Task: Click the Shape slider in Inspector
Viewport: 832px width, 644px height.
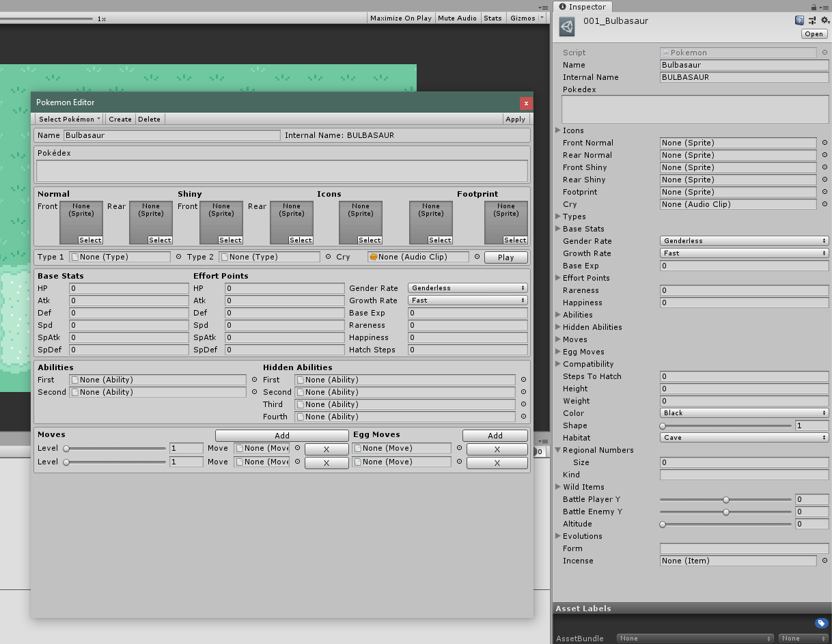Action: coord(726,425)
